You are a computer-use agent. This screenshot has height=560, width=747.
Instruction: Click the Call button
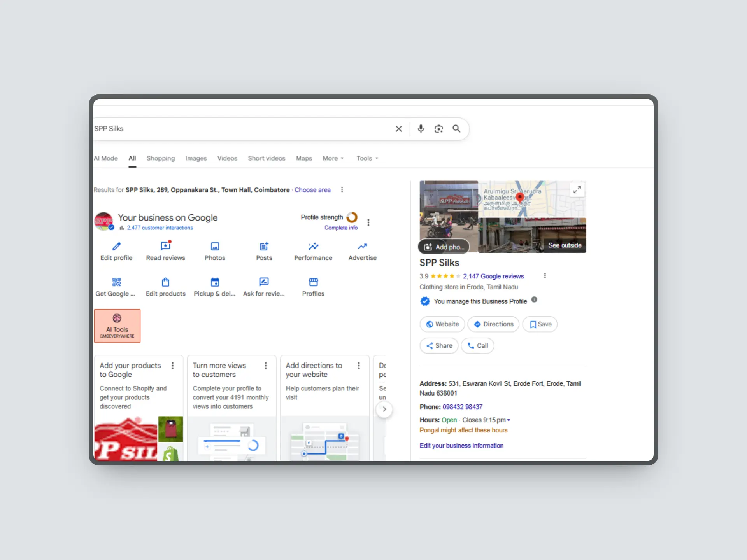478,345
